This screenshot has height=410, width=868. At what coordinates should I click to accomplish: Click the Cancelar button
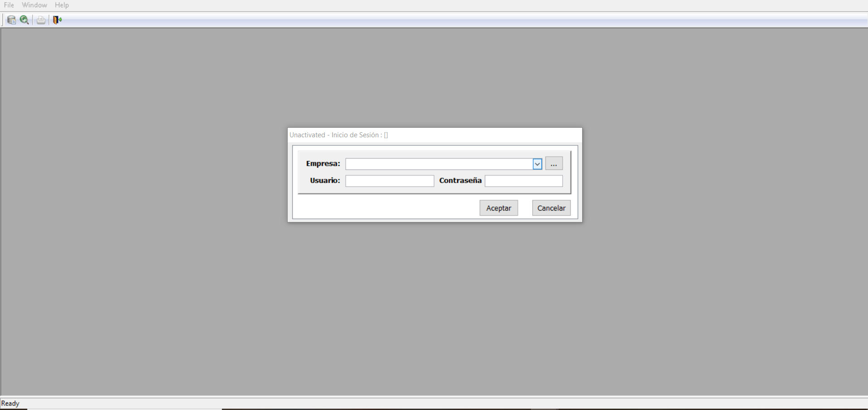551,208
